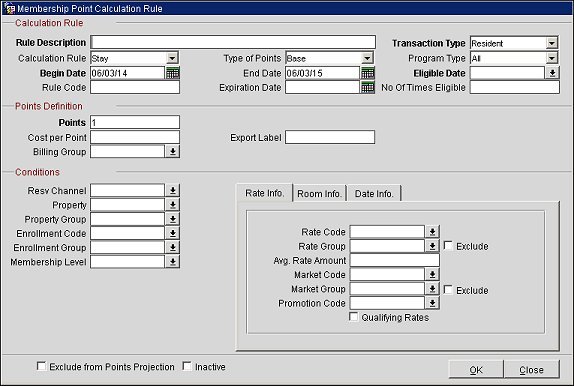Open the Begin Date calendar picker

pyautogui.click(x=172, y=73)
